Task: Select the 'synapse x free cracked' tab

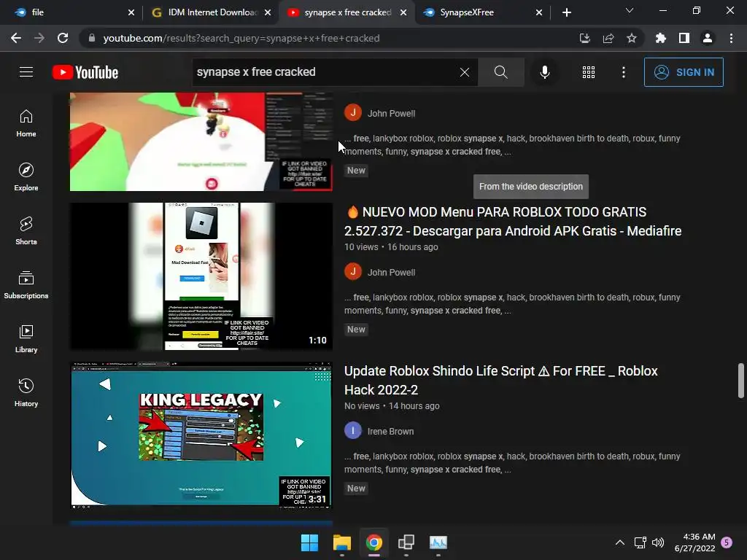Action: [x=347, y=12]
